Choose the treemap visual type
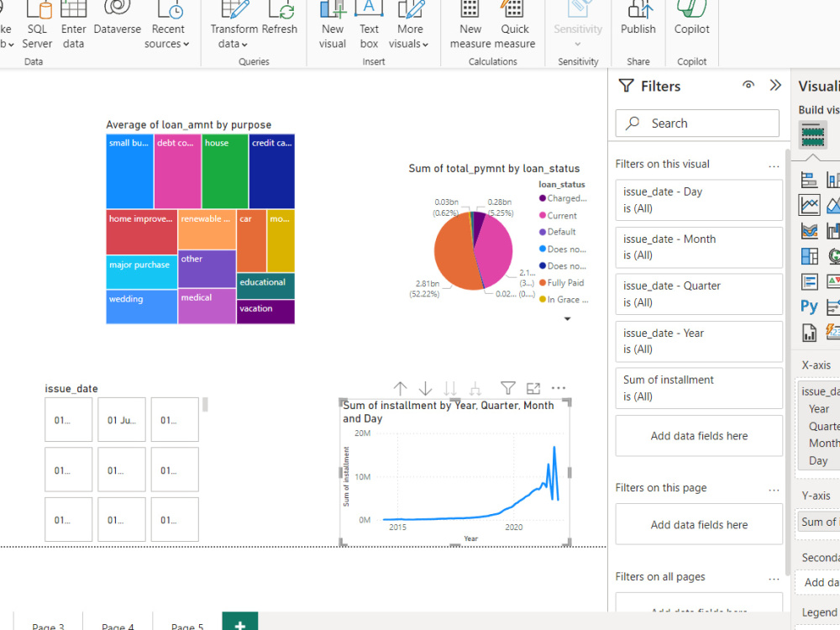The width and height of the screenshot is (840, 630). click(809, 256)
